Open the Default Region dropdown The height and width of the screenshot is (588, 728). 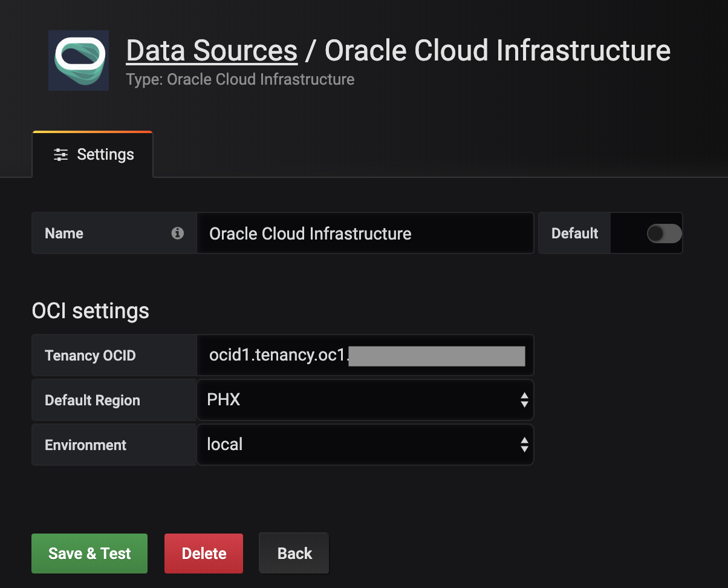click(365, 400)
